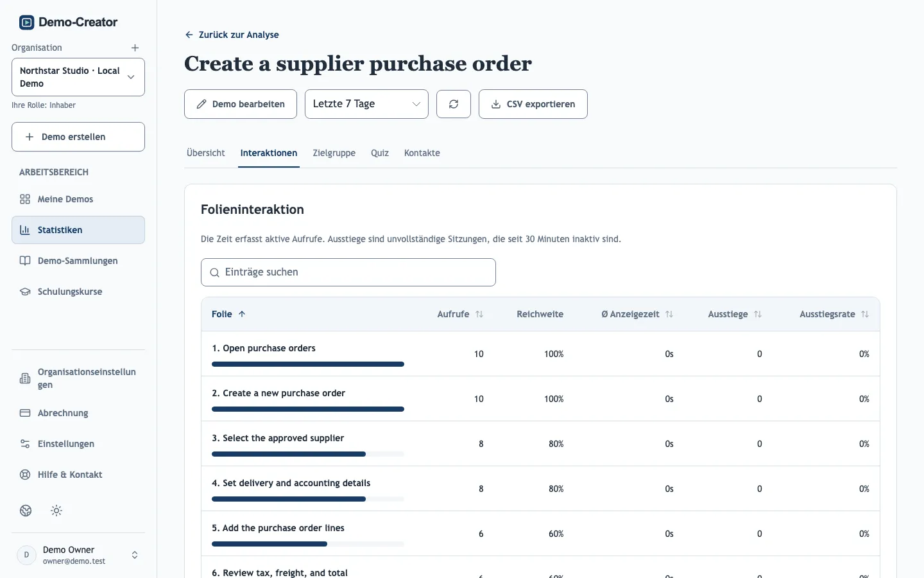The image size is (924, 578).
Task: Sort by Aufrufe using its sort arrows
Action: point(479,314)
